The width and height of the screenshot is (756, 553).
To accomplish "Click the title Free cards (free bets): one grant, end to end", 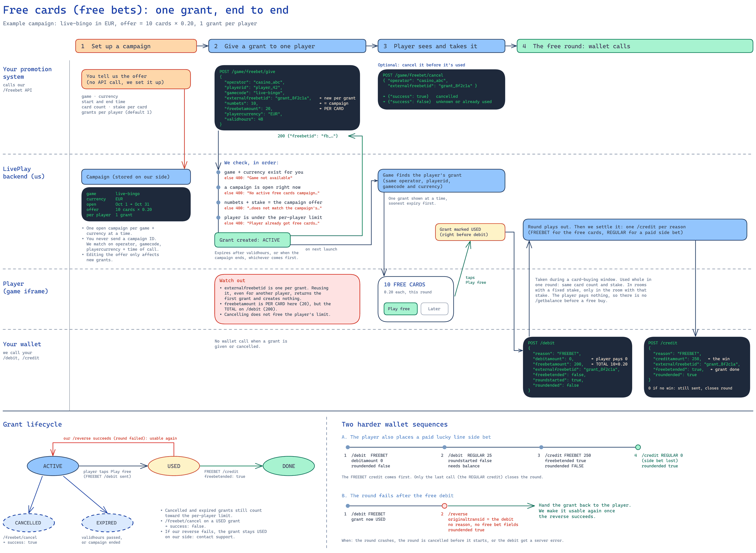I will (x=146, y=10).
